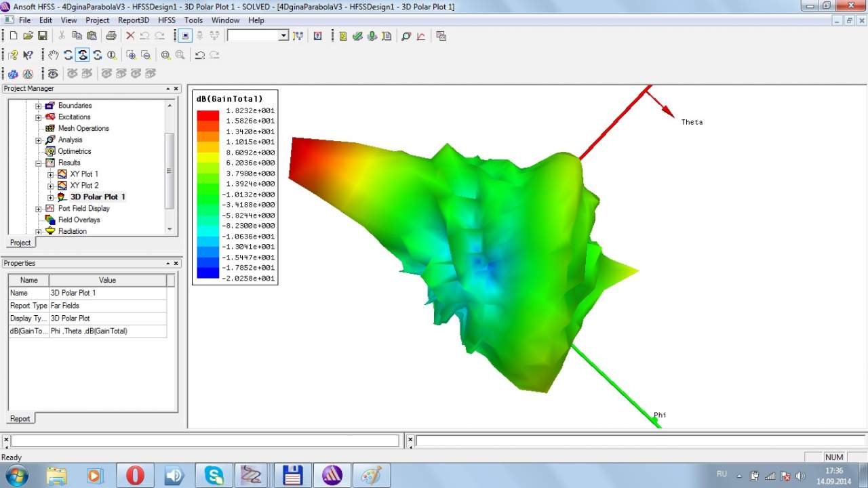Viewport: 868px width, 488px height.
Task: Open the Report3D menu
Action: click(x=133, y=20)
